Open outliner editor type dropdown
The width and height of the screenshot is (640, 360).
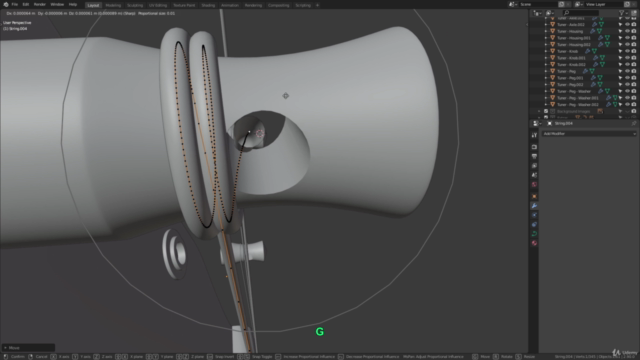[x=537, y=13]
